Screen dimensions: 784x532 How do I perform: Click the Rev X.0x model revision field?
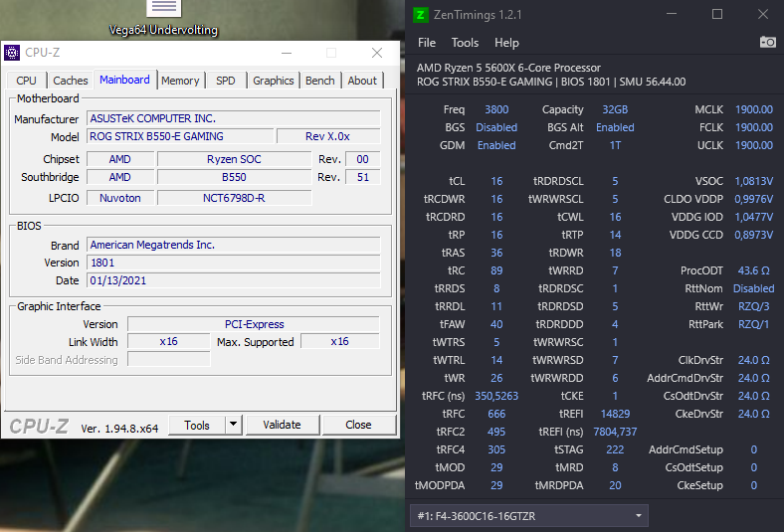point(328,136)
